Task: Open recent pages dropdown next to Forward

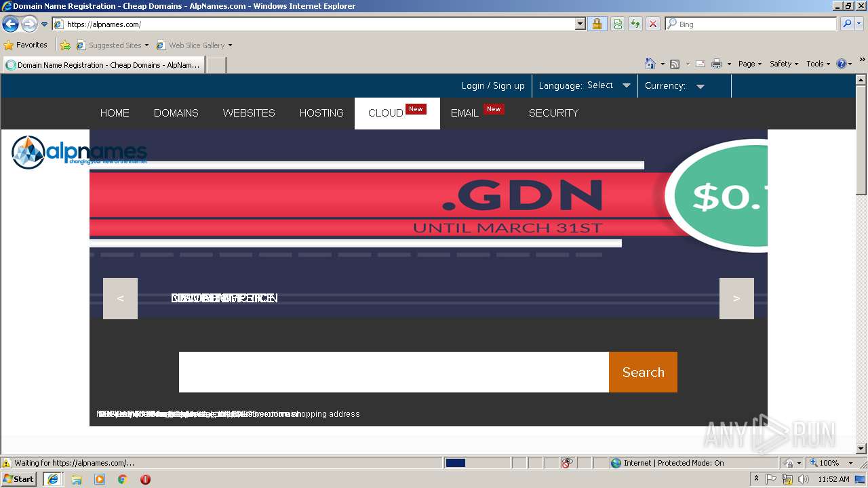Action: tap(45, 24)
